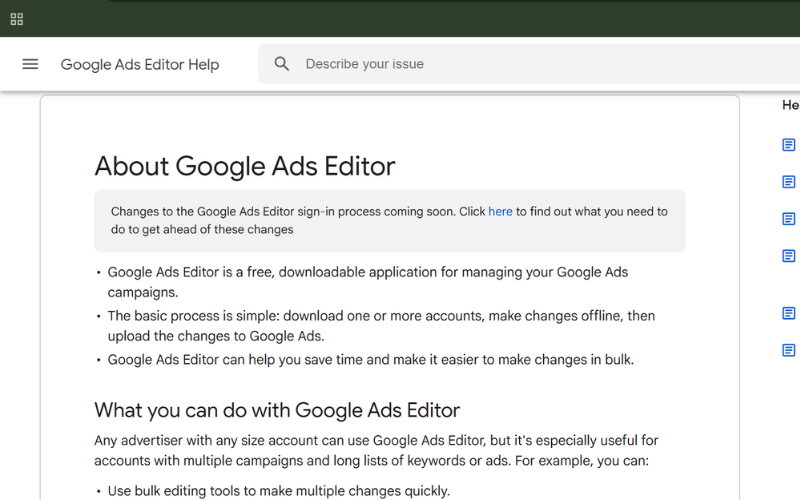Open the apps grid icon in top bar

pos(17,19)
